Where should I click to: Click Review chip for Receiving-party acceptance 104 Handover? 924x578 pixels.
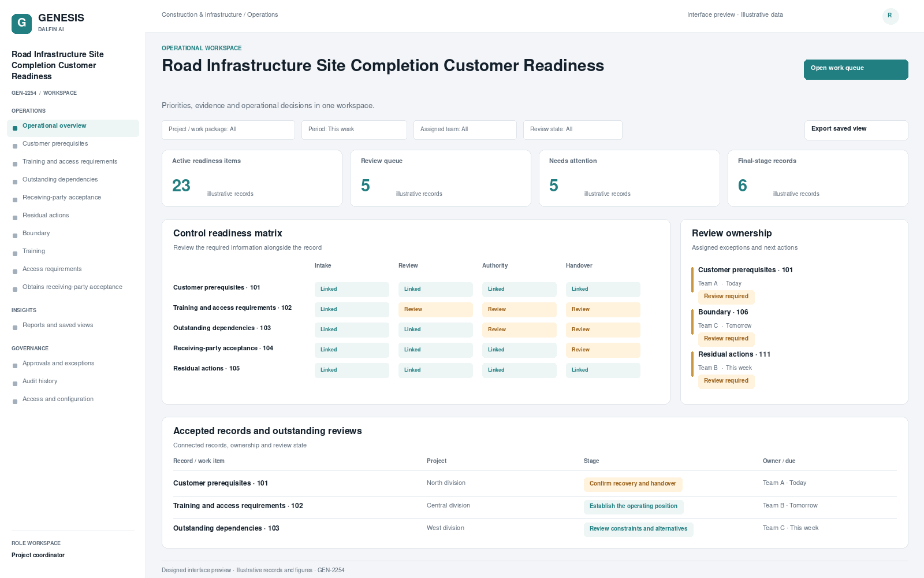pos(603,350)
